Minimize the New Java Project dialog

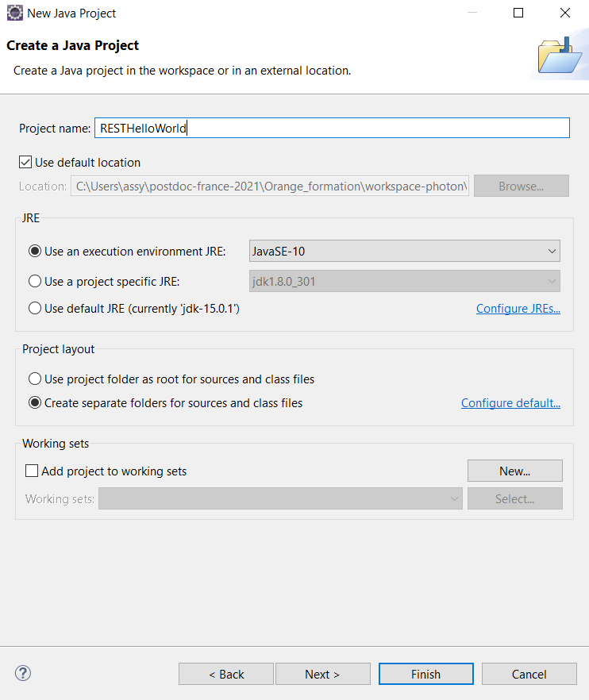click(x=472, y=13)
